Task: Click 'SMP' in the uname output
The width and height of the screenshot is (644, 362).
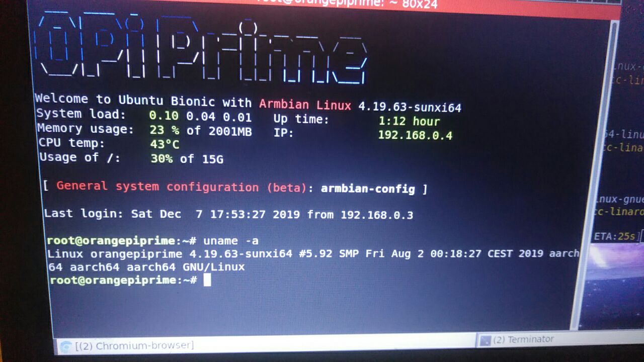Action: [349, 253]
